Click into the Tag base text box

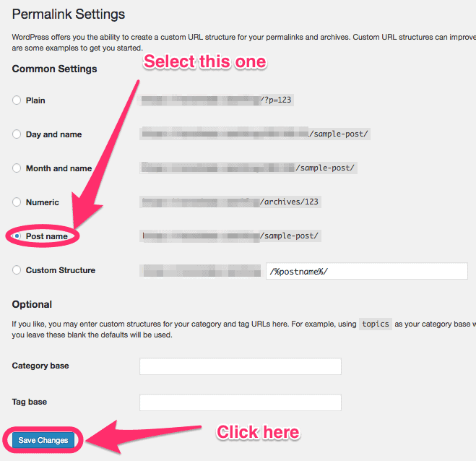pos(240,402)
